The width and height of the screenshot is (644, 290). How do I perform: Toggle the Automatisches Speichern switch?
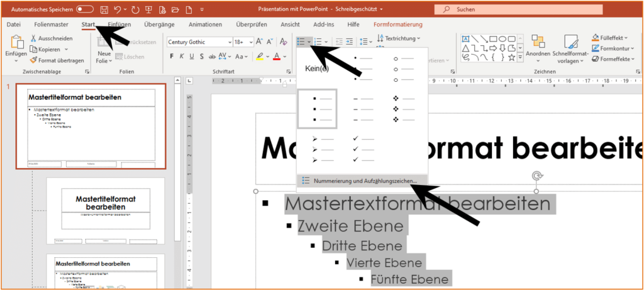85,9
